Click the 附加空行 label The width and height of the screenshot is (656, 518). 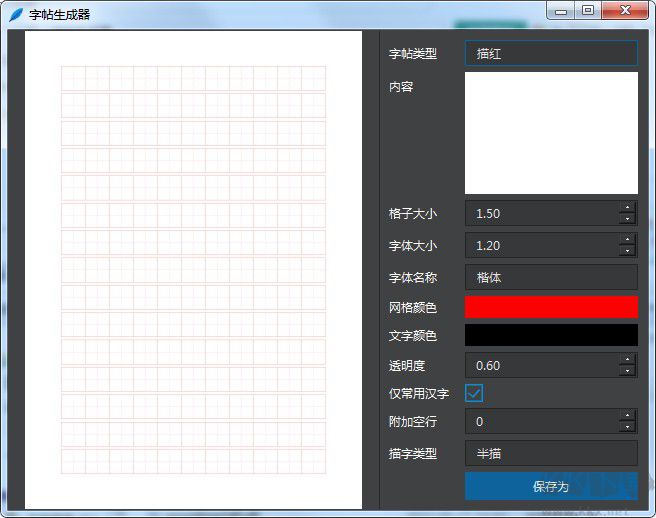413,421
